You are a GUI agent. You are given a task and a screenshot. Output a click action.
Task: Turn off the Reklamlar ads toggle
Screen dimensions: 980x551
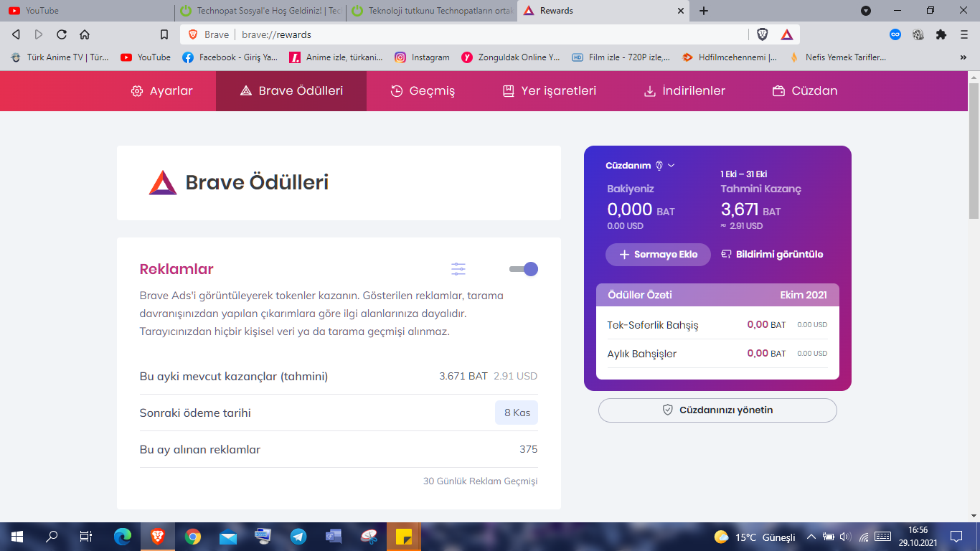click(x=524, y=269)
